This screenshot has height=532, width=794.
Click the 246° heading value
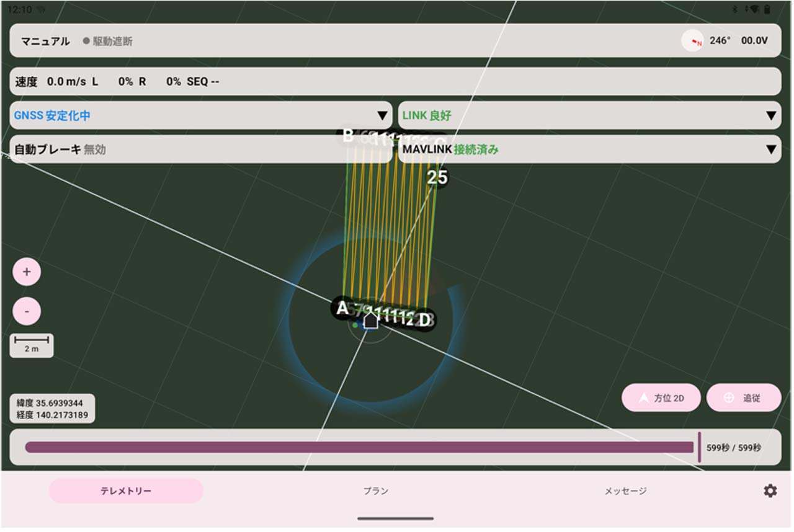(720, 41)
